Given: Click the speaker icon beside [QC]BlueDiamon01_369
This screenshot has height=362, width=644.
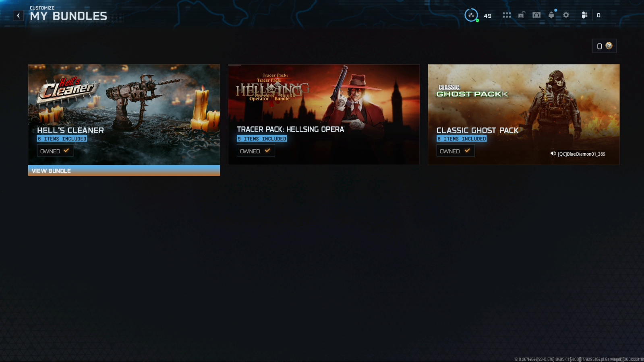Looking at the screenshot, I should tap(553, 154).
